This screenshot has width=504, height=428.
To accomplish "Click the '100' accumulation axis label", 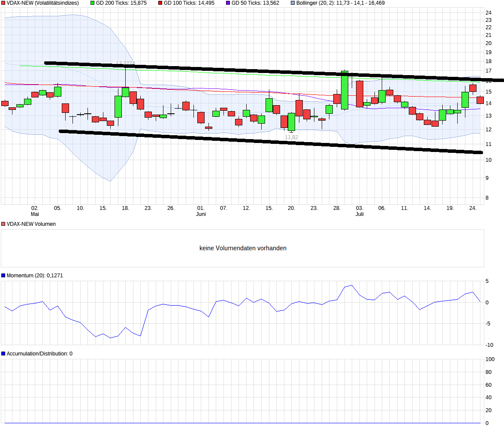I will (x=490, y=359).
